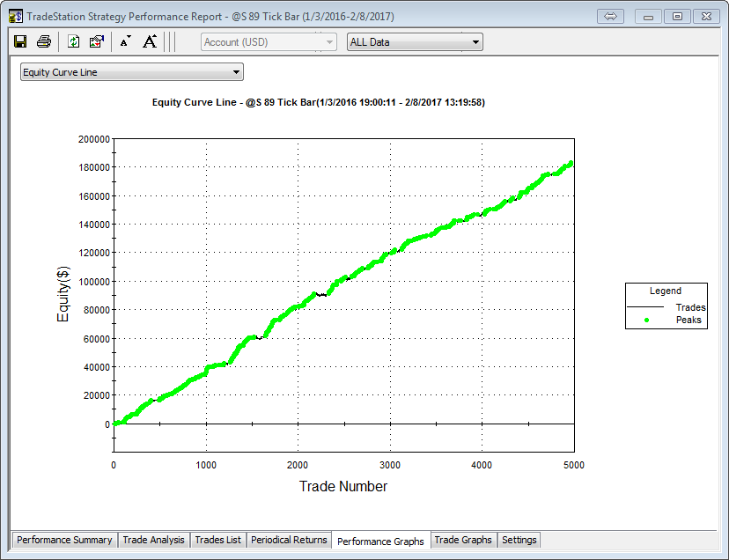The height and width of the screenshot is (560, 729).
Task: Click the green Peaks marker in legend
Action: click(x=647, y=321)
